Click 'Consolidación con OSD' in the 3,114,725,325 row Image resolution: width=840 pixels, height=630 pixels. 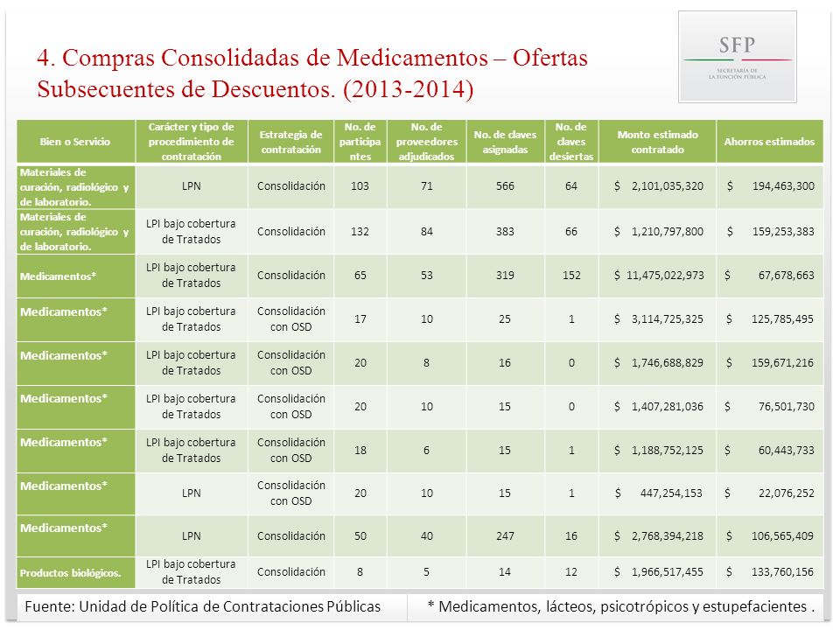pyautogui.click(x=290, y=319)
